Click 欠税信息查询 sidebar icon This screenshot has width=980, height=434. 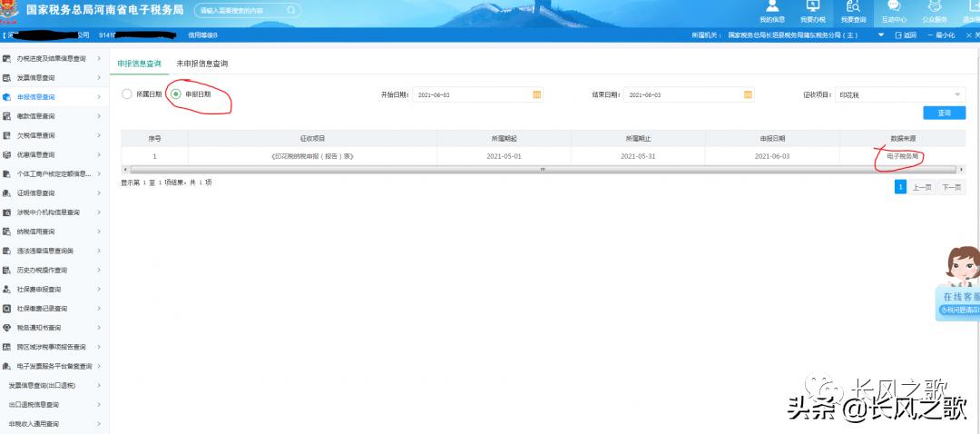pyautogui.click(x=6, y=135)
